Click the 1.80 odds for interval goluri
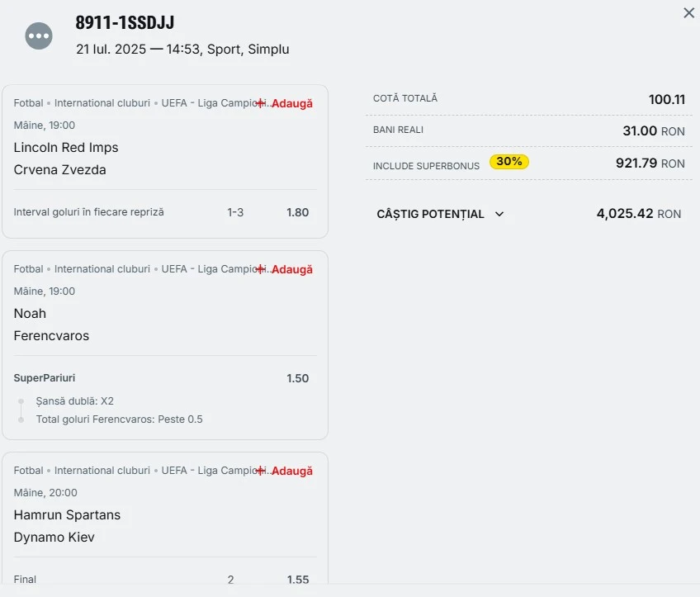700x597 pixels. [298, 212]
